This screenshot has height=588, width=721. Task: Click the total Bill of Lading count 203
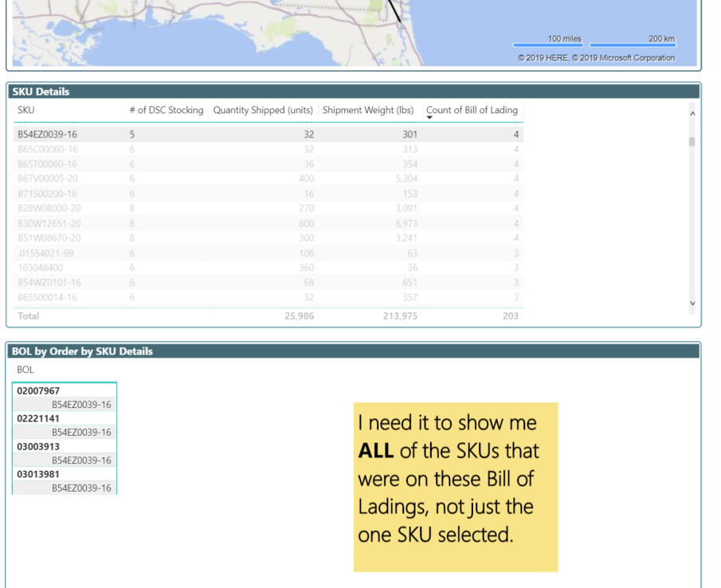pyautogui.click(x=511, y=316)
